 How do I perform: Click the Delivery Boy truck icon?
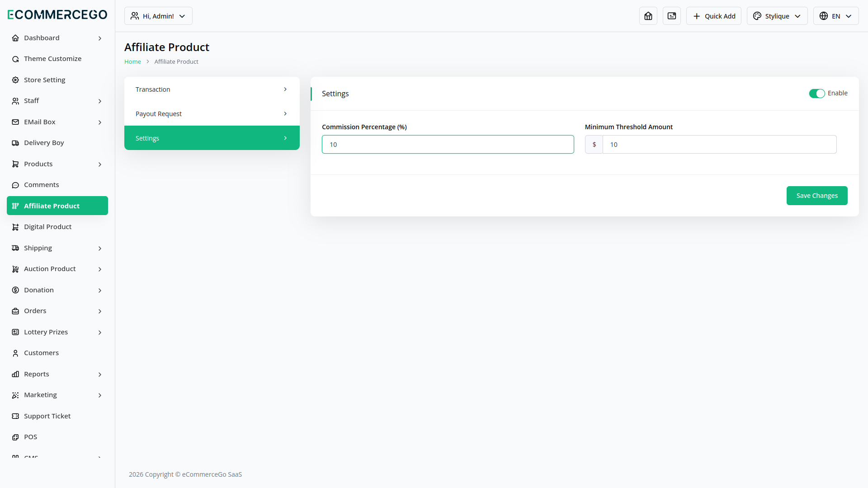(x=15, y=143)
